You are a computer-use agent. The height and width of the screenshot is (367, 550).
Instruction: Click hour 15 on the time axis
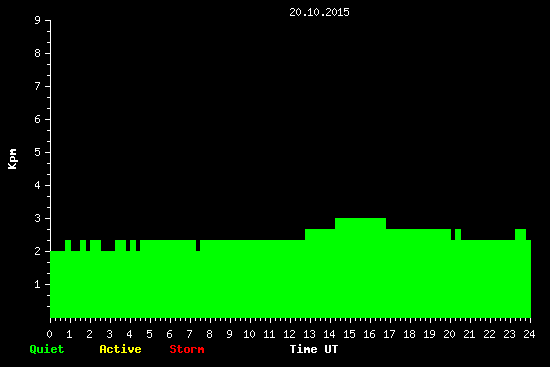(349, 334)
